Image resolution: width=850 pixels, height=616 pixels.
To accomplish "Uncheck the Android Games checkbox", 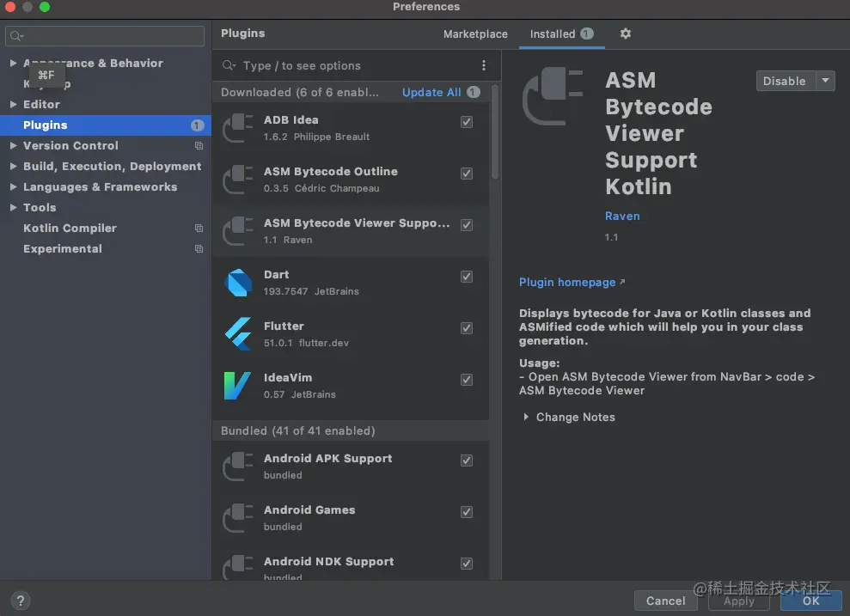I will pyautogui.click(x=466, y=511).
